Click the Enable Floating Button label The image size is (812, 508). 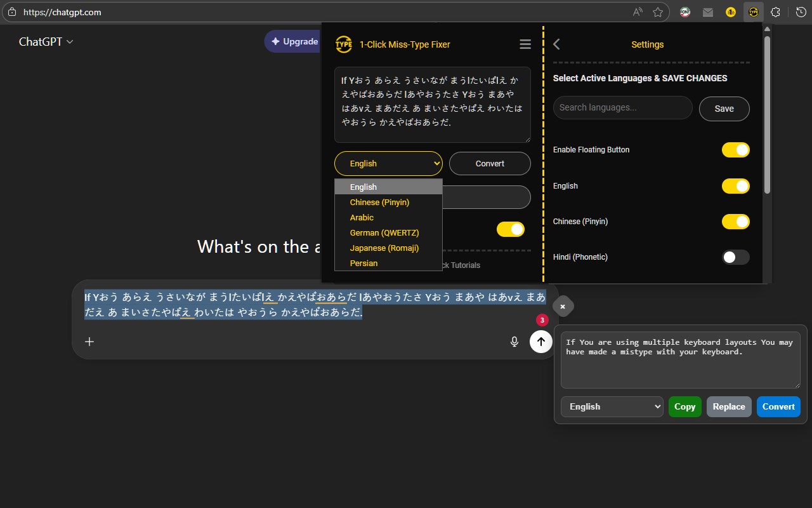click(x=591, y=150)
